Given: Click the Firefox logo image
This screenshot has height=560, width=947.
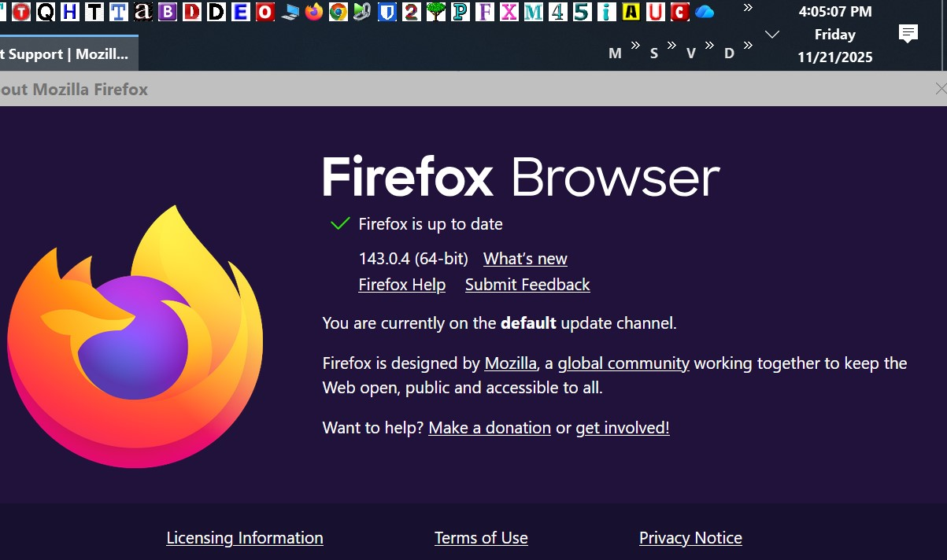Looking at the screenshot, I should point(135,337).
